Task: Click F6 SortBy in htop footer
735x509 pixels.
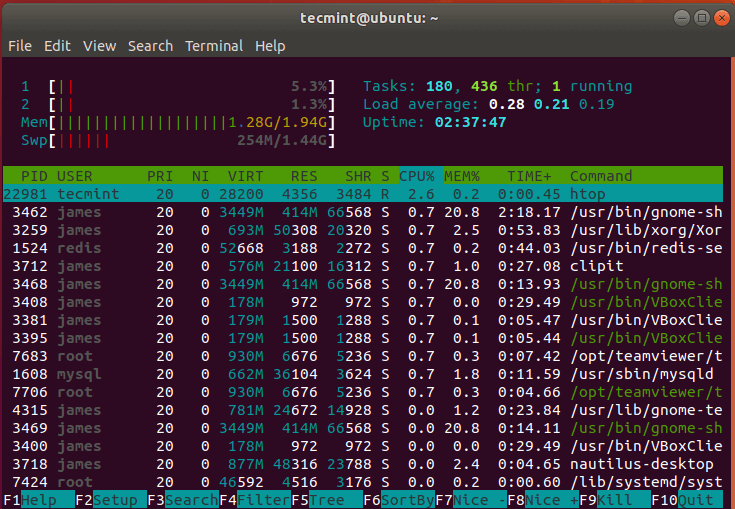Action: 399,500
